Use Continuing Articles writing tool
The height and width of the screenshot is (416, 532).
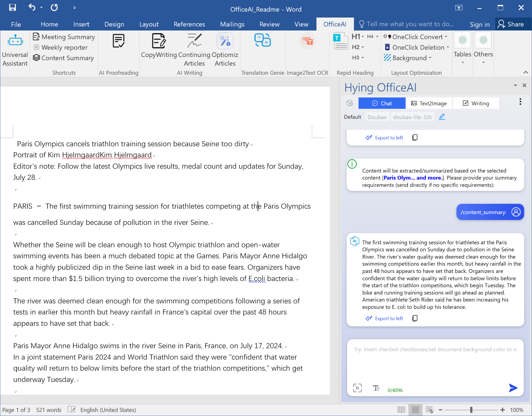pyautogui.click(x=194, y=50)
